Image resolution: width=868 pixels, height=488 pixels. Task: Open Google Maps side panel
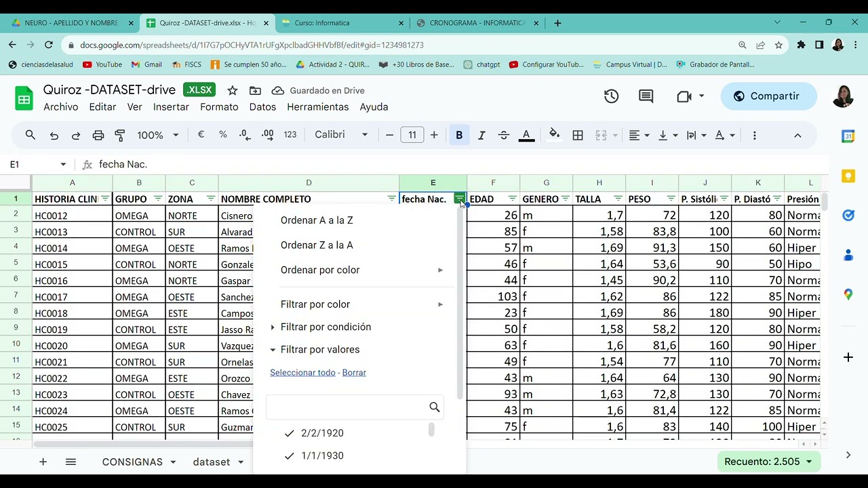click(x=848, y=294)
